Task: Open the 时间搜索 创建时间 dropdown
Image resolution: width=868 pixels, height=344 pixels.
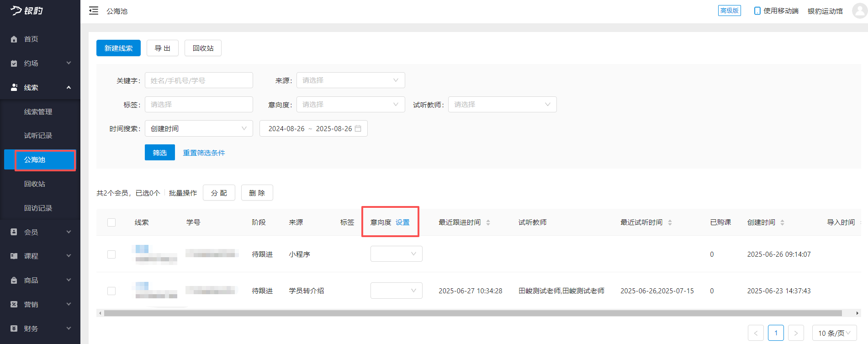Action: click(x=199, y=128)
